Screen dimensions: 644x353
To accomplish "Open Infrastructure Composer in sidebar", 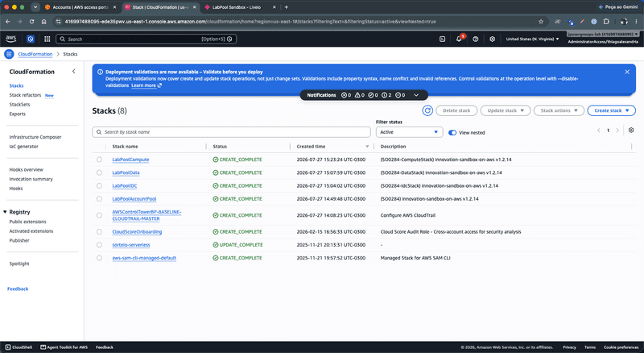I will coord(35,137).
